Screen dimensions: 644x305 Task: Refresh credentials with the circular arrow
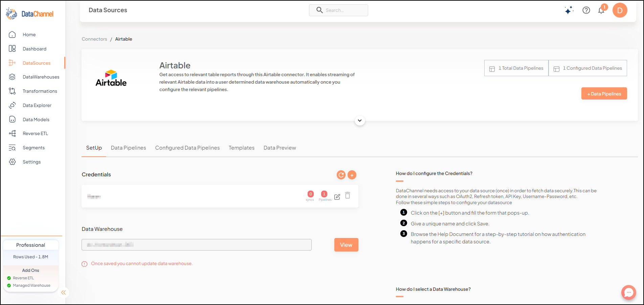click(x=341, y=175)
